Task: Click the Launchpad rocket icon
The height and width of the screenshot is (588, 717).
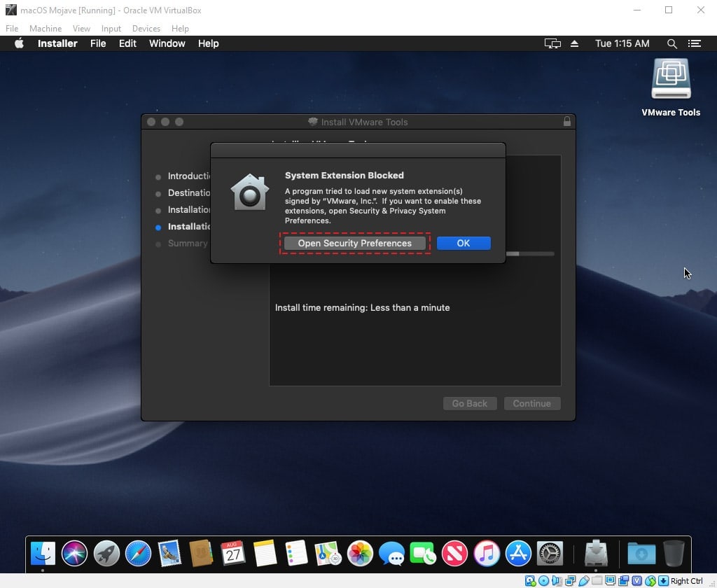Action: click(105, 553)
